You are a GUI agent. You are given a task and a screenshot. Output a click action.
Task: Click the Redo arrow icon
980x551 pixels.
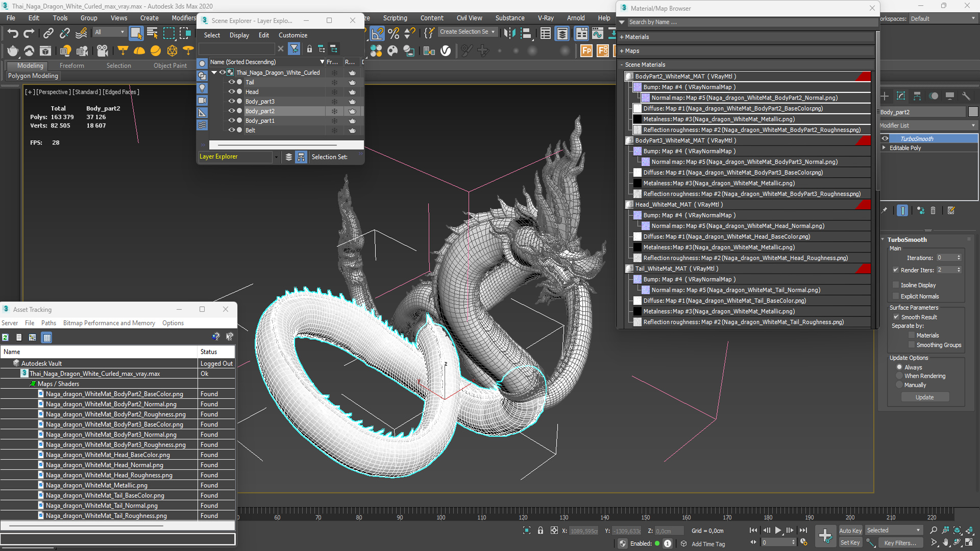click(x=29, y=34)
